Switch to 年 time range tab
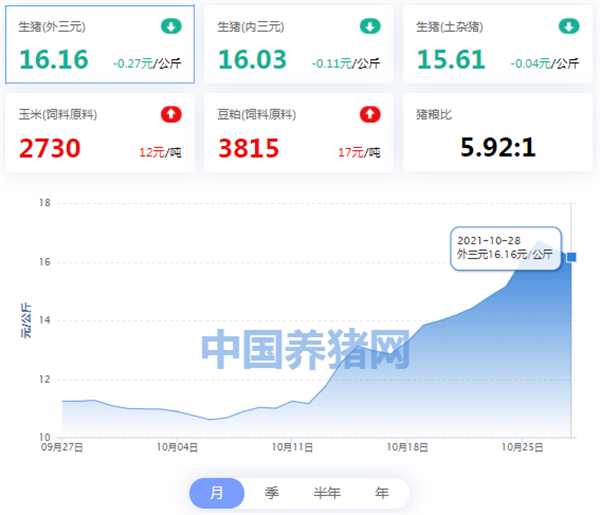Screen dimensions: 600x515 coord(381,493)
